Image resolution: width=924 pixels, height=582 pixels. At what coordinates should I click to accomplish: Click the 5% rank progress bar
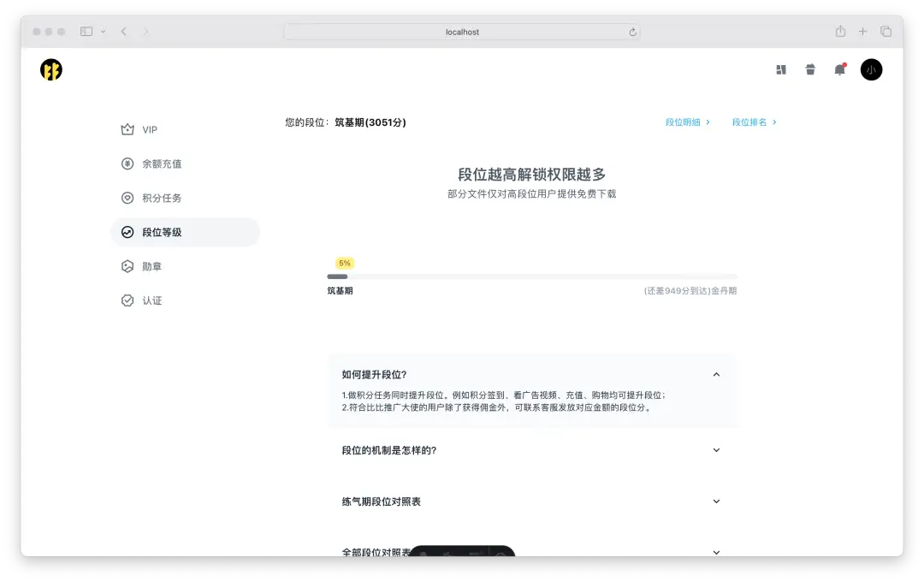point(530,276)
